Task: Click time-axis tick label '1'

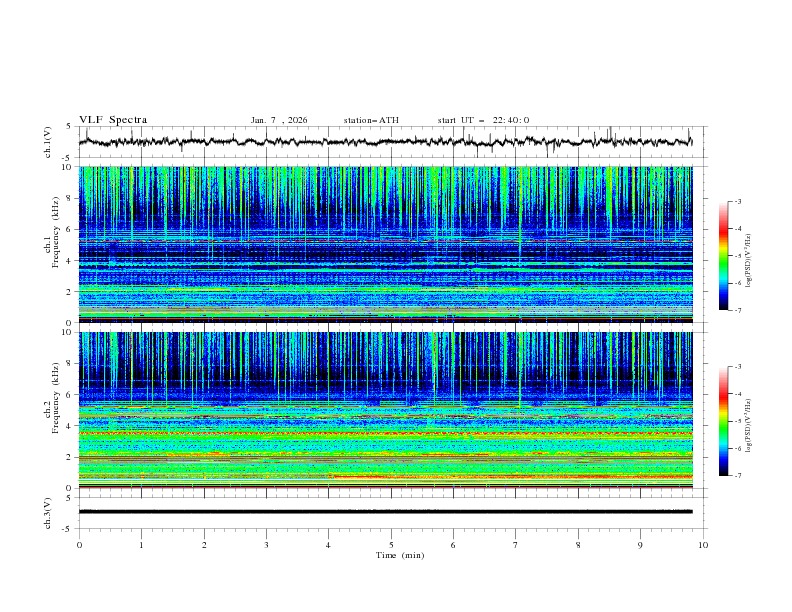Action: click(x=141, y=545)
